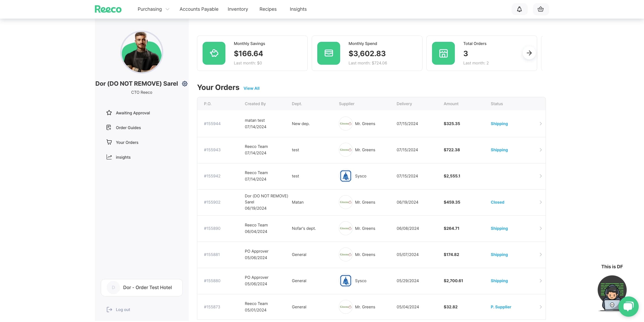This screenshot has height=322, width=644.
Task: Open the chat support bubble
Action: [628, 307]
